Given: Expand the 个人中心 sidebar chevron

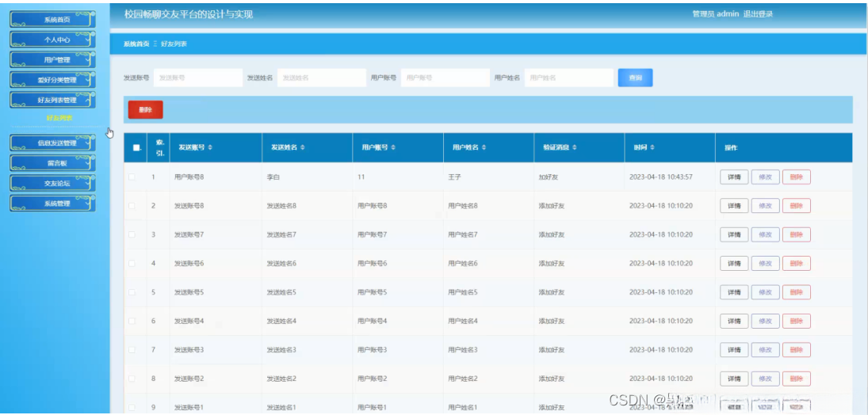Looking at the screenshot, I should tap(86, 40).
